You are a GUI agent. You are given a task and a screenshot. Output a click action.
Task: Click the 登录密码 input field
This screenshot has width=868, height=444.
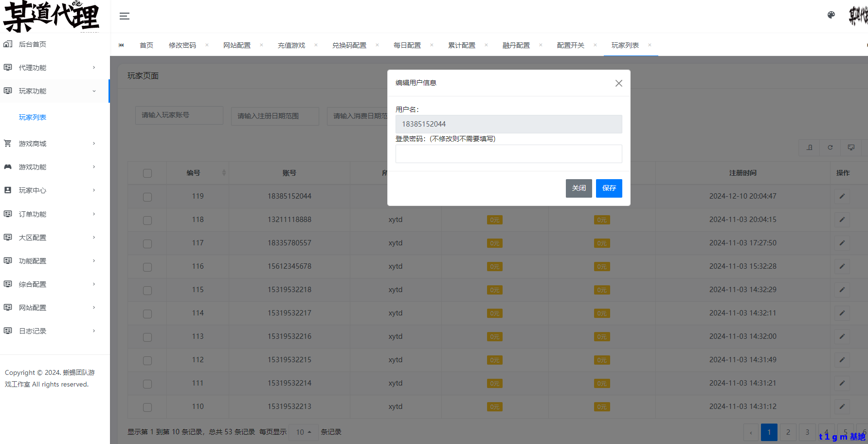[508, 154]
